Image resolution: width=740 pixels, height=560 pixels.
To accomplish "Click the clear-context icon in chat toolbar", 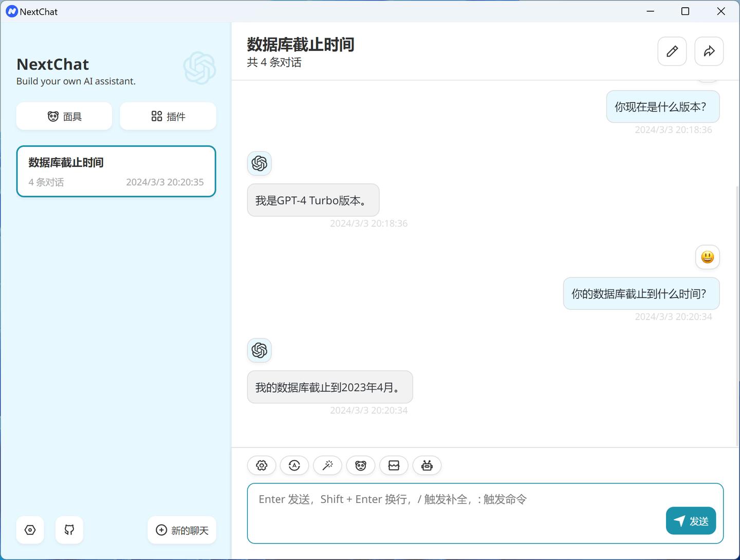I will [394, 465].
